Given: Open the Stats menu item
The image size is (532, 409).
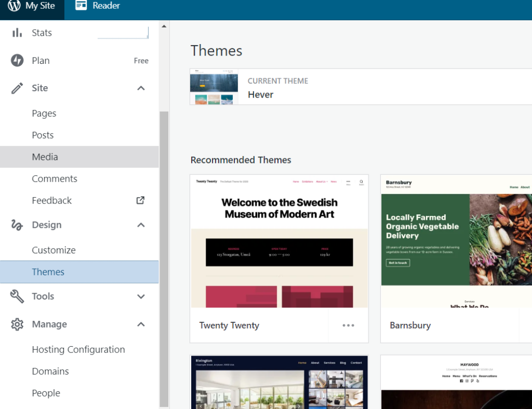Looking at the screenshot, I should pos(79,33).
